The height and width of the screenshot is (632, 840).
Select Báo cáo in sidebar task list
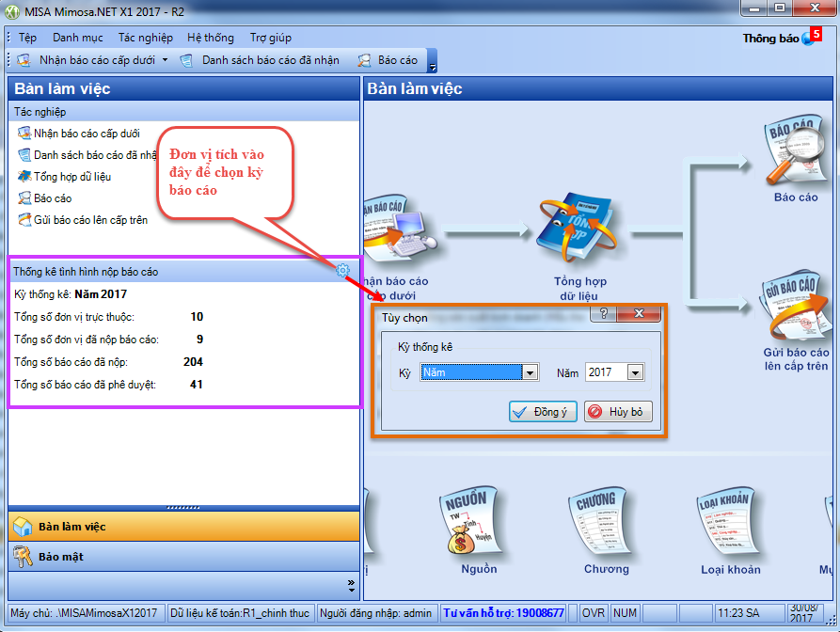44,198
